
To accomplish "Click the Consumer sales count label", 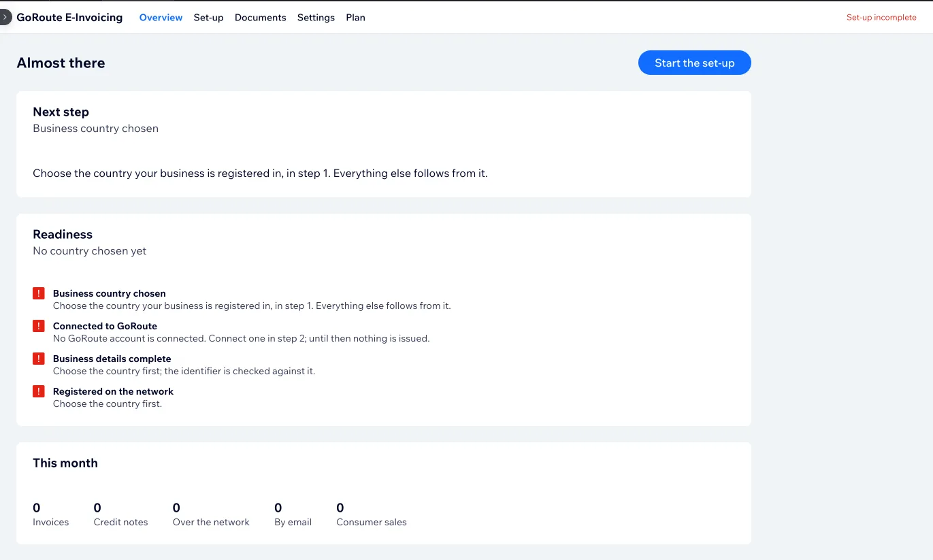I will tap(372, 523).
